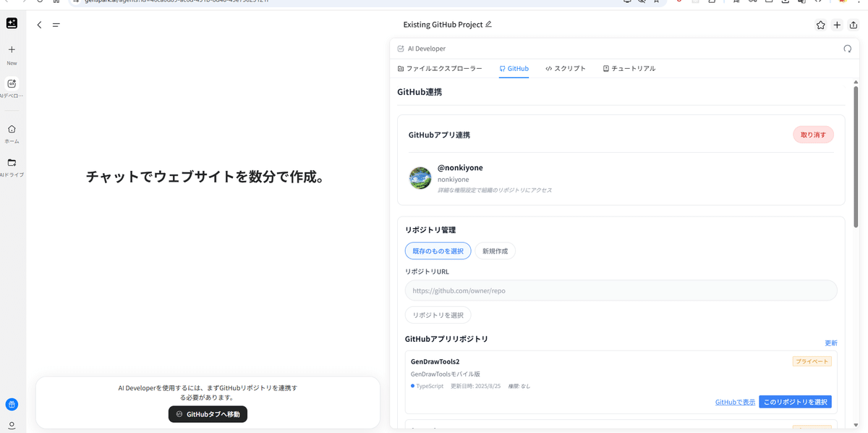Share the project via share icon

pos(854,25)
